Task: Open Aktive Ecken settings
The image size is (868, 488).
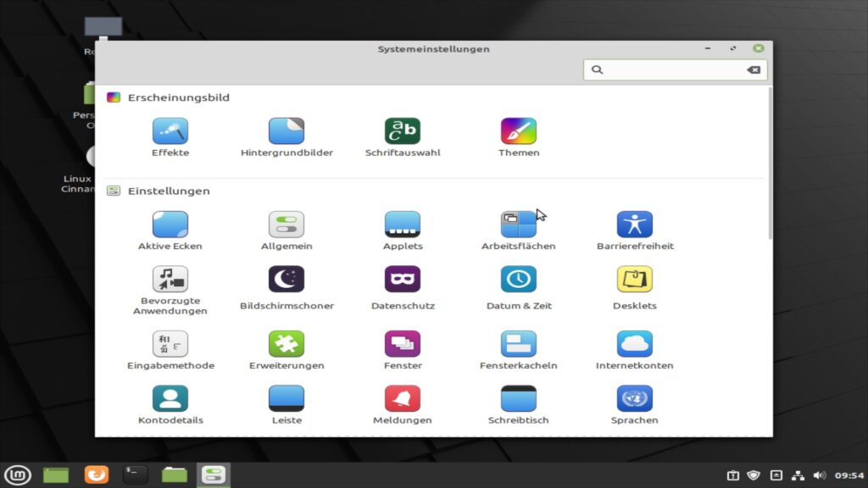Action: pos(170,230)
